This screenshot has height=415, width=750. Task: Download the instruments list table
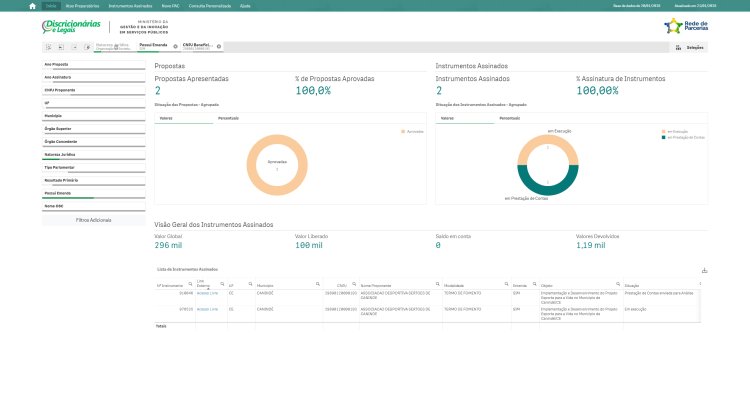pyautogui.click(x=704, y=270)
